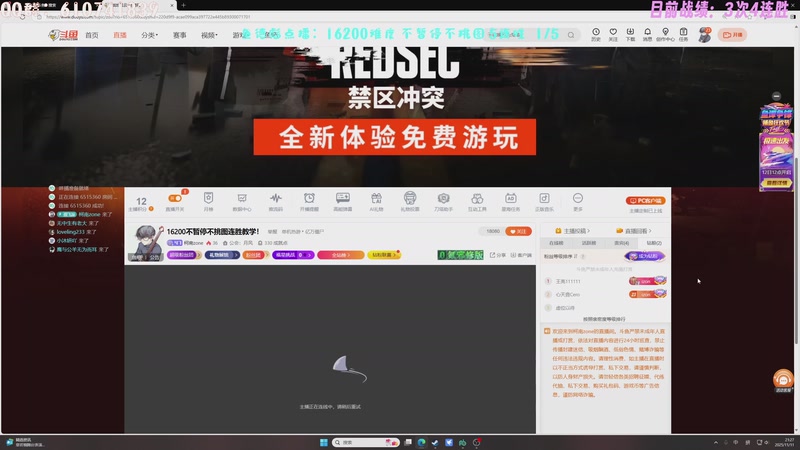Open the 开播提醒 alarm clock icon
Viewport: 800px width, 450px height.
point(309,202)
